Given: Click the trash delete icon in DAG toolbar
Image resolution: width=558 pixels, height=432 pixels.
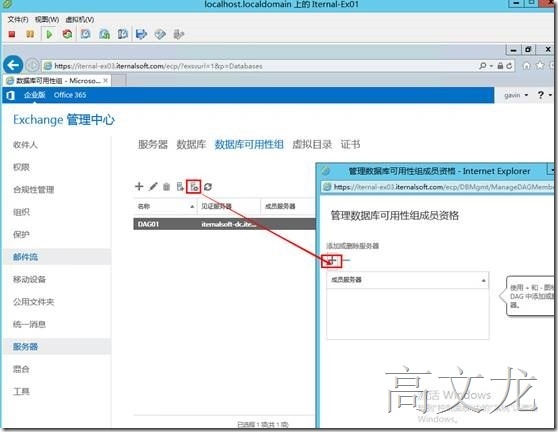Looking at the screenshot, I should pos(166,186).
